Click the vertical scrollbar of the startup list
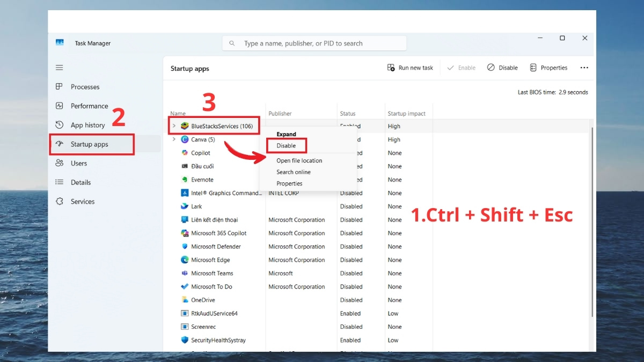Screen dimensions: 644x362 click(592, 220)
